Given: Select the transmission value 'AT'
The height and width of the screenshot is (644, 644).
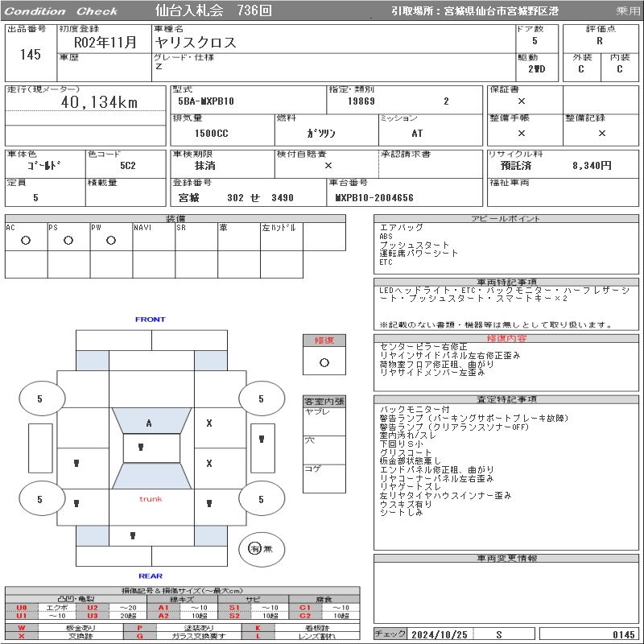Looking at the screenshot, I should (417, 134).
